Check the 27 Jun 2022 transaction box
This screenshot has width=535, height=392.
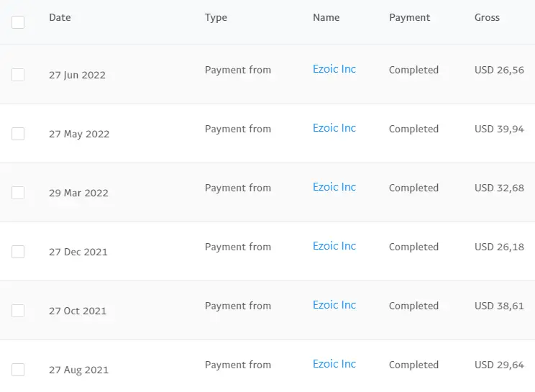click(18, 75)
